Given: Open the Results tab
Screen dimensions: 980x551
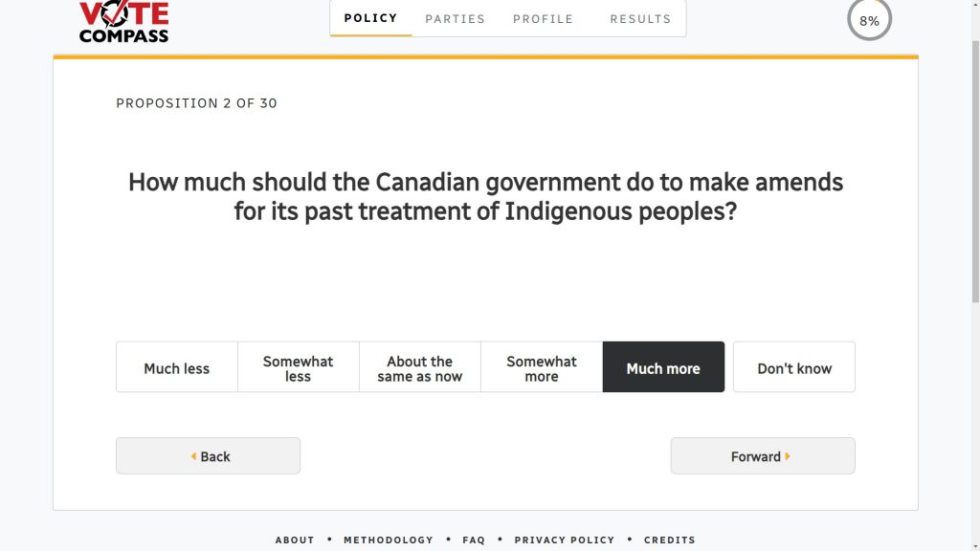Looking at the screenshot, I should [x=640, y=18].
